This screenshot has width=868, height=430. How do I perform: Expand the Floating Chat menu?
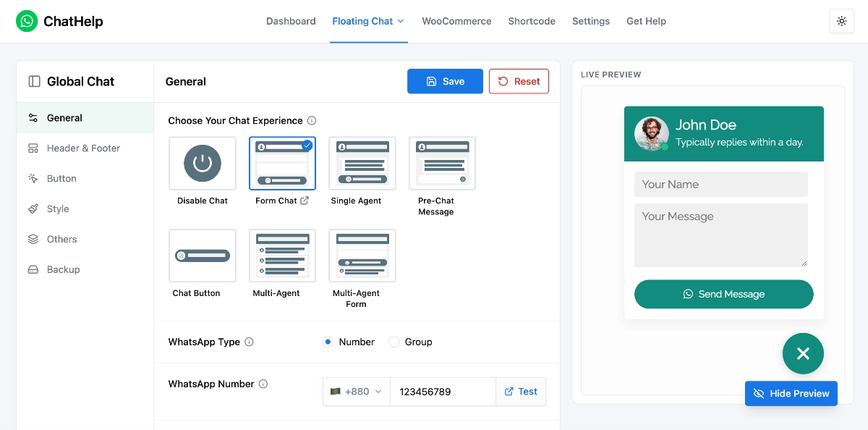368,21
